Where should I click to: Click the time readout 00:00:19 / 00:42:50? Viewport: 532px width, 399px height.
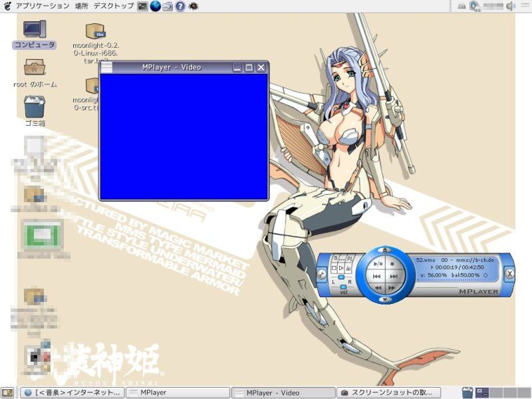[x=460, y=267]
